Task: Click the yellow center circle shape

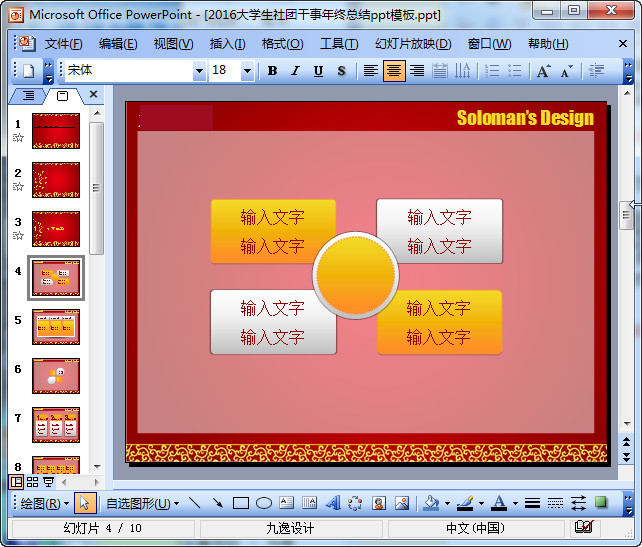Action: coord(356,276)
